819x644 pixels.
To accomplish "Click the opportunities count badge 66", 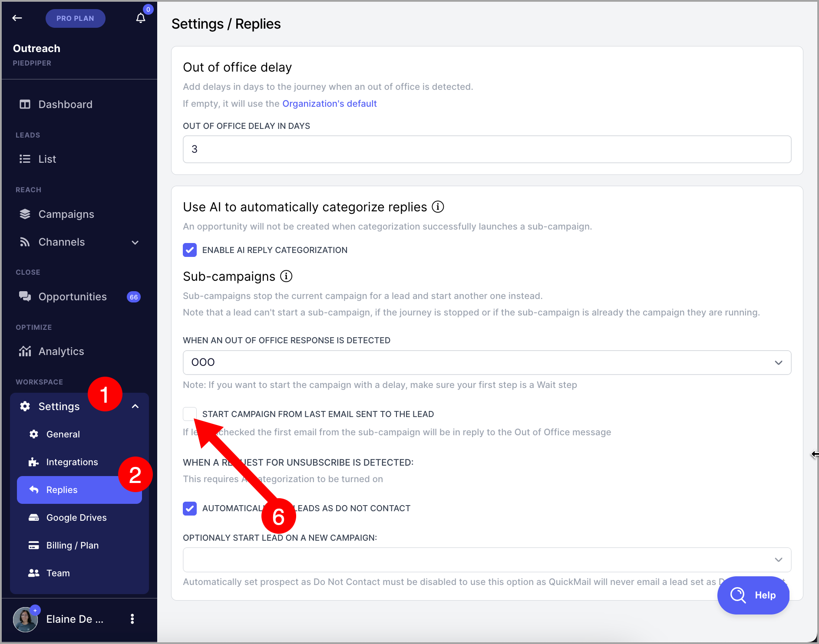I will [134, 297].
